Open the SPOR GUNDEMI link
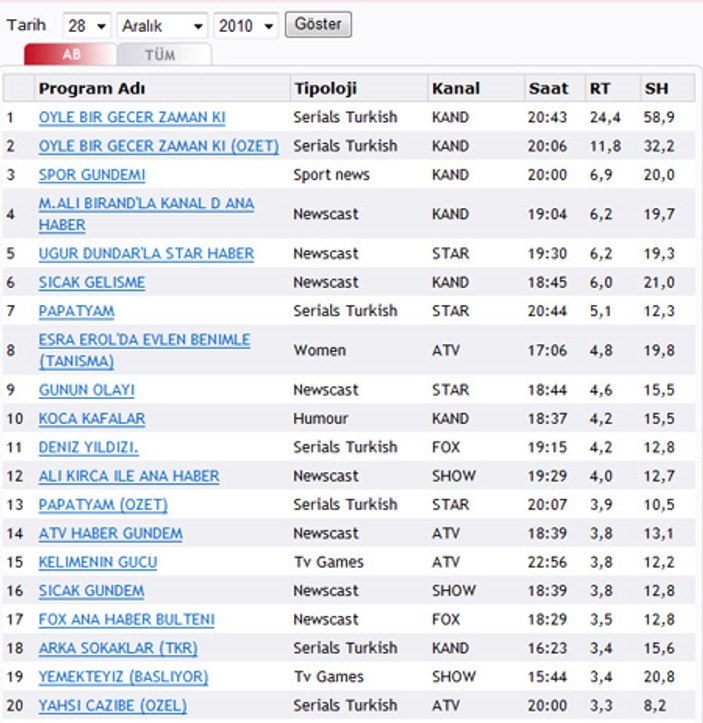The width and height of the screenshot is (703, 723). point(92,175)
